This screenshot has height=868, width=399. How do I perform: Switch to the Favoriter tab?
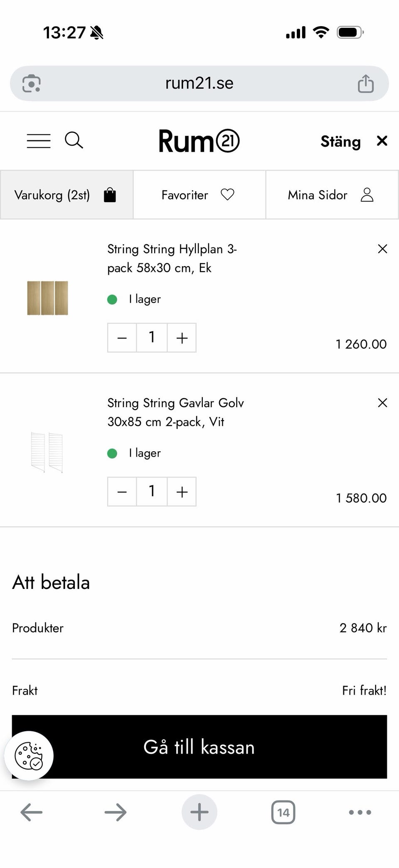point(199,195)
